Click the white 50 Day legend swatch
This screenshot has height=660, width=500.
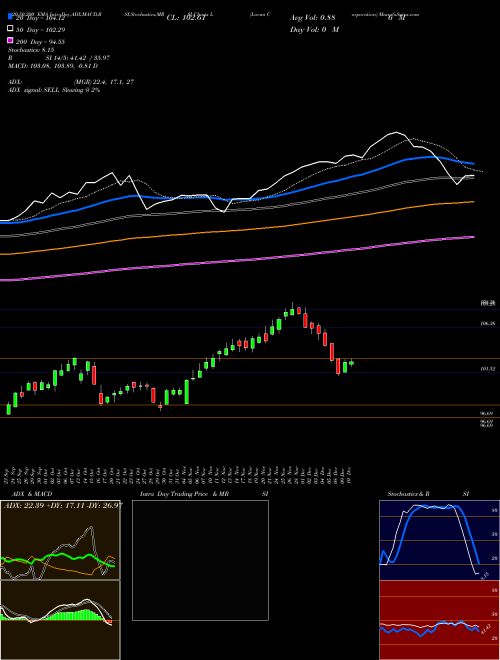11,28
